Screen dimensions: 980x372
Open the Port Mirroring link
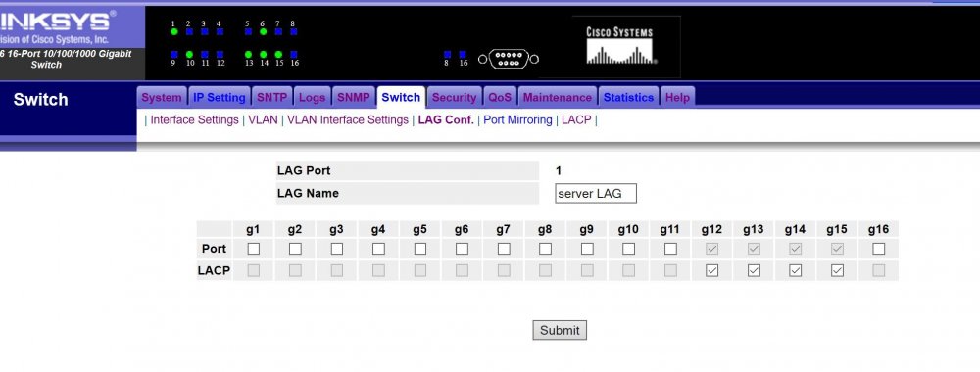pyautogui.click(x=517, y=119)
